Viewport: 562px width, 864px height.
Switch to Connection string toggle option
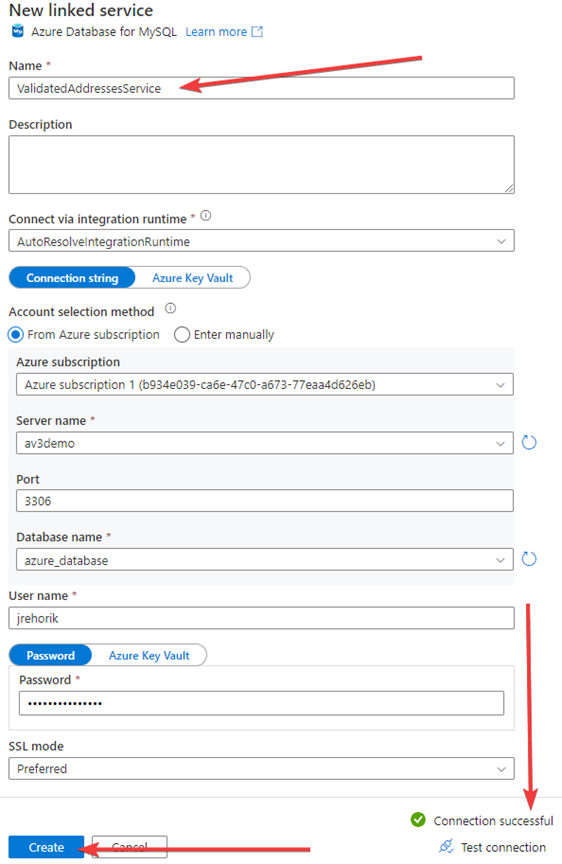[72, 278]
